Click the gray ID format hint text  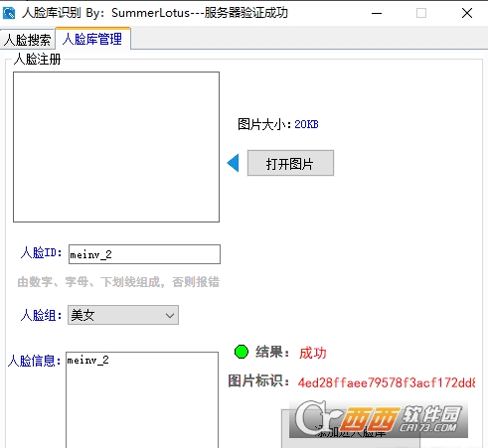click(118, 282)
